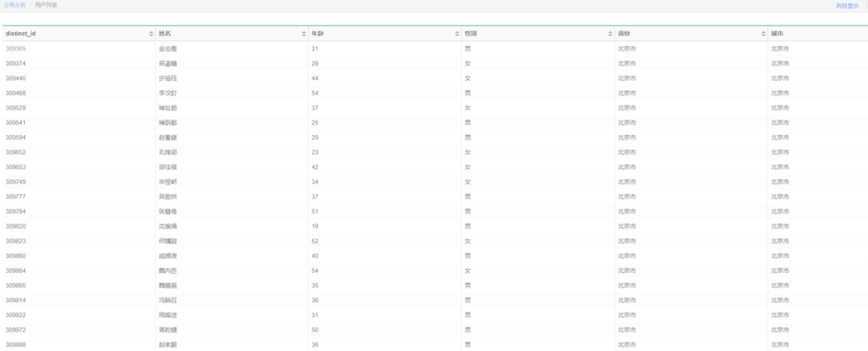Click id cell 309860
Image resolution: width=868 pixels, height=351 pixels.
(15, 256)
